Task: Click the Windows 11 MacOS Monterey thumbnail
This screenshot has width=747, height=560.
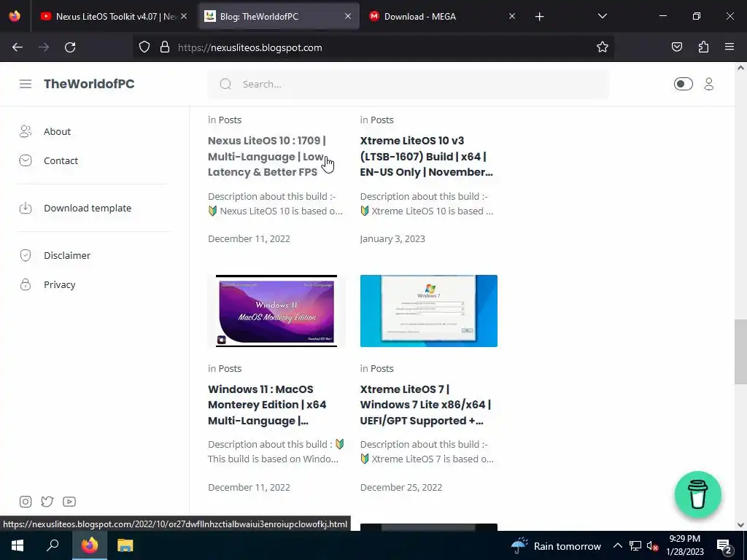Action: [276, 311]
